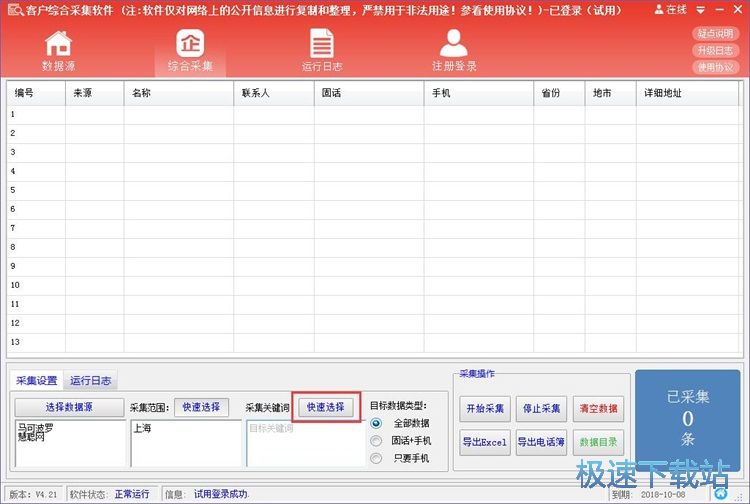Open the title bar dropdown menu arrow
The width and height of the screenshot is (750, 504).
pyautogui.click(x=699, y=9)
